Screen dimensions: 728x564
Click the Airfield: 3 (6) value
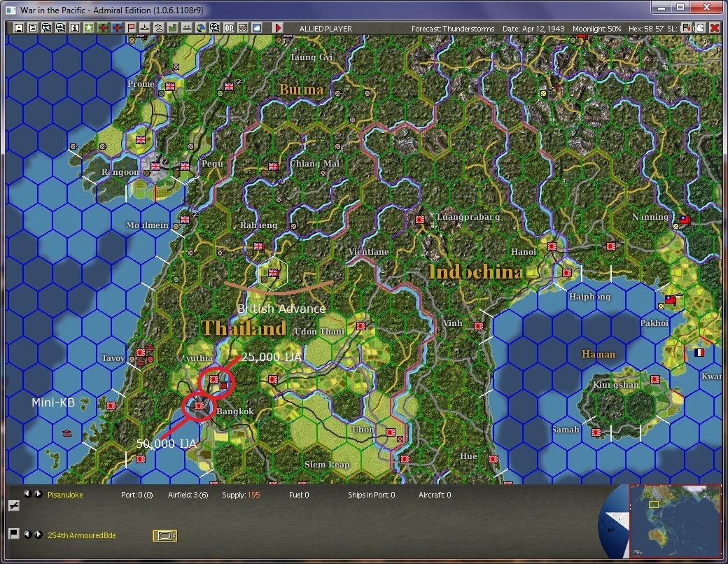[x=188, y=495]
